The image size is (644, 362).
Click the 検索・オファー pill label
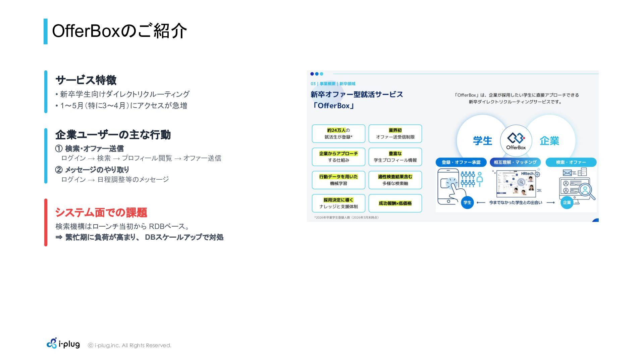(x=571, y=162)
